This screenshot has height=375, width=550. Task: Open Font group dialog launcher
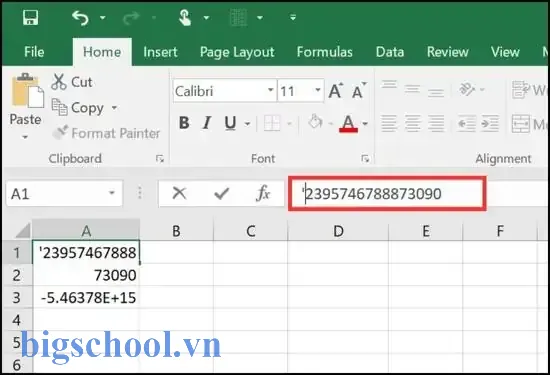pyautogui.click(x=365, y=159)
